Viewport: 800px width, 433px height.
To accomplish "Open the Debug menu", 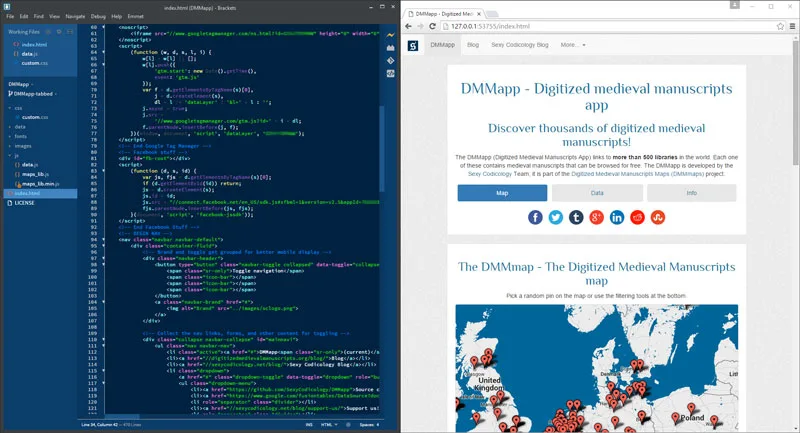I will [x=98, y=16].
